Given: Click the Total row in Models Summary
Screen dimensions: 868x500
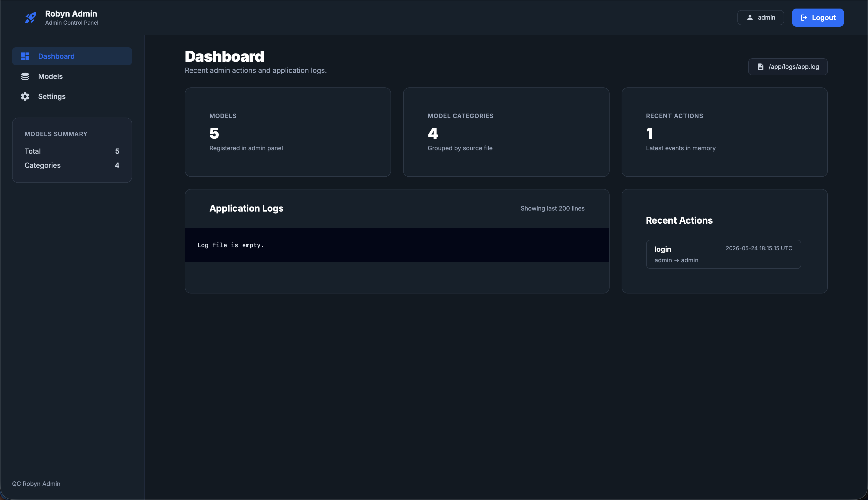Looking at the screenshot, I should point(72,151).
